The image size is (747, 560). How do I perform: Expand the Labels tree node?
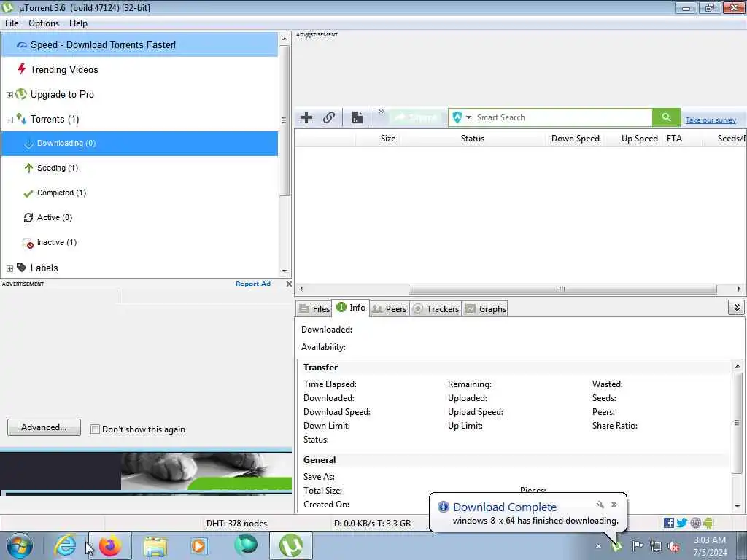9,268
